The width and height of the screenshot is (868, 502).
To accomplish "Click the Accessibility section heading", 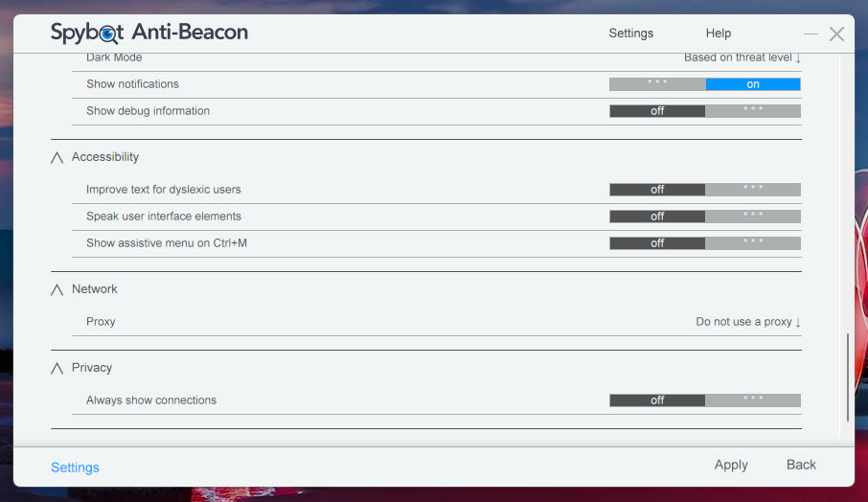I will click(105, 157).
